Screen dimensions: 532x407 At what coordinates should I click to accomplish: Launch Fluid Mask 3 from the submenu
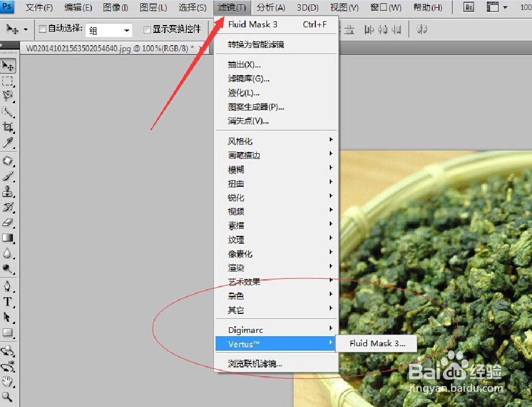(377, 343)
